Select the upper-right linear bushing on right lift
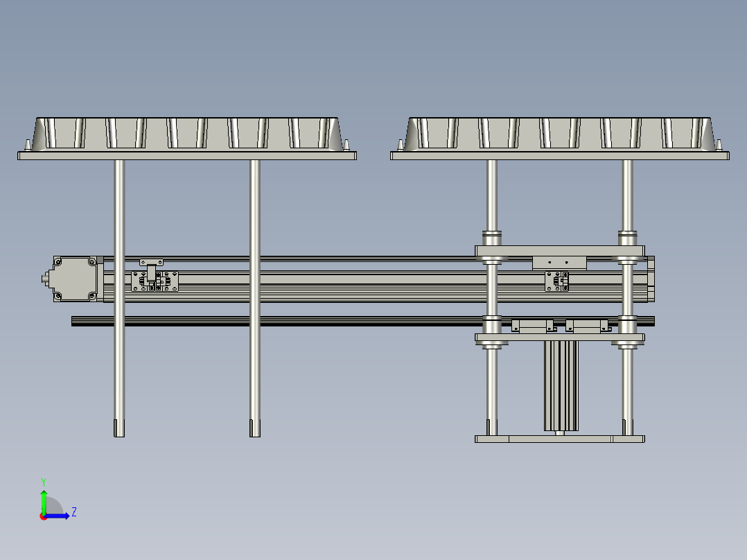This screenshot has height=560, width=747. coord(627,238)
